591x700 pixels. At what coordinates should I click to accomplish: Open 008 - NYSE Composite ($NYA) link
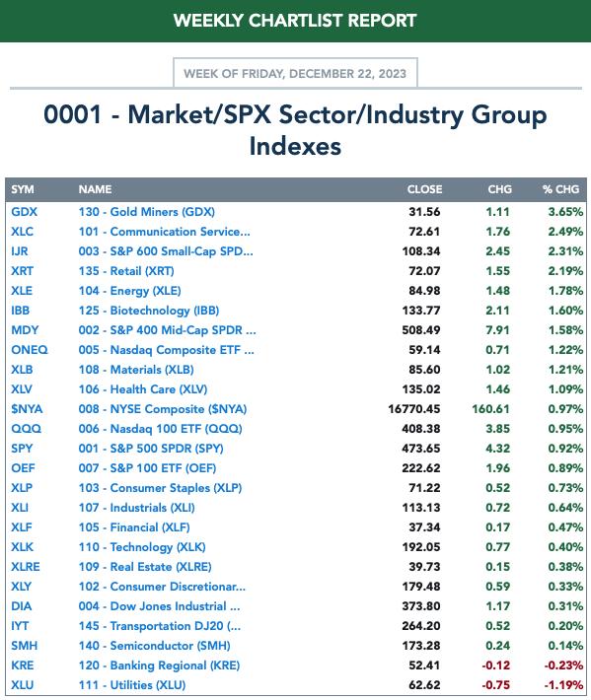pos(163,409)
